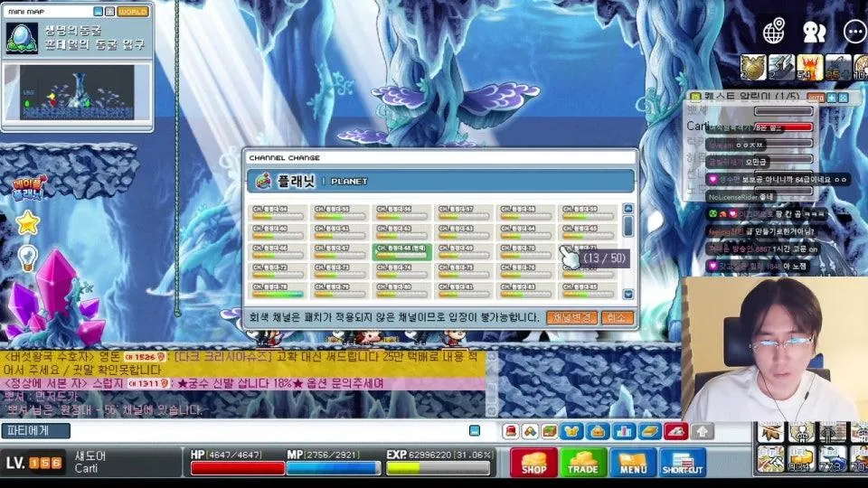The height and width of the screenshot is (488, 868).
Task: Click the End quickslot showing 773
Action: pos(832,459)
